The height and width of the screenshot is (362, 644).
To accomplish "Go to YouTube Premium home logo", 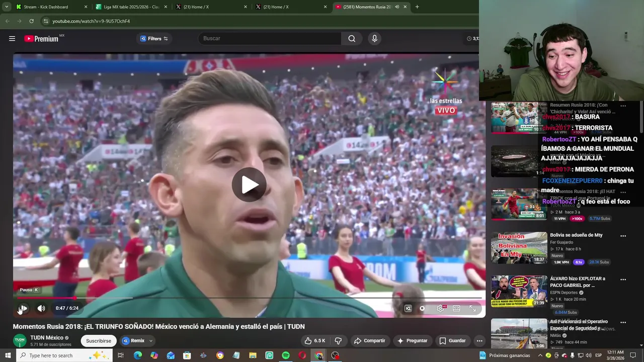I will point(41,39).
